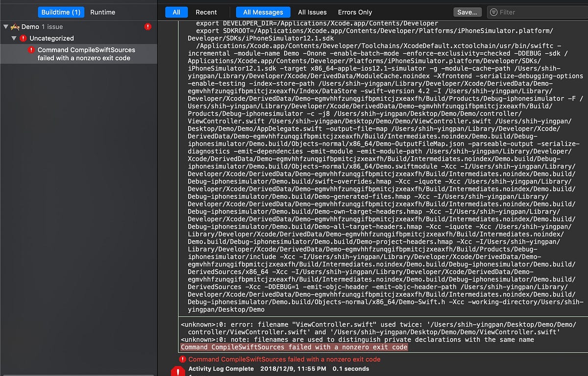Click the red error icon next to bottom failure message
Viewport: 588px width, 376px height.
183,359
